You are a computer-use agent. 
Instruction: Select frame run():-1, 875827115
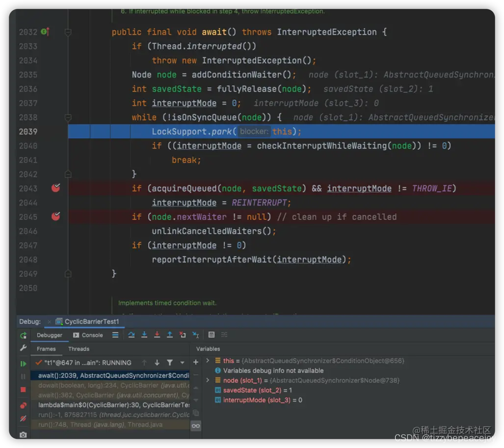coord(110,415)
